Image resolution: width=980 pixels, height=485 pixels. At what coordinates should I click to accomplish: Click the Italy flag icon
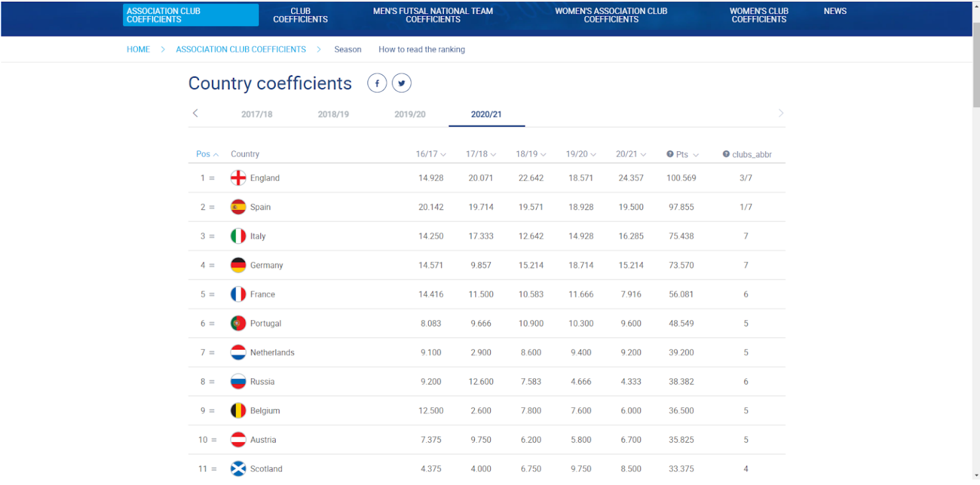238,236
